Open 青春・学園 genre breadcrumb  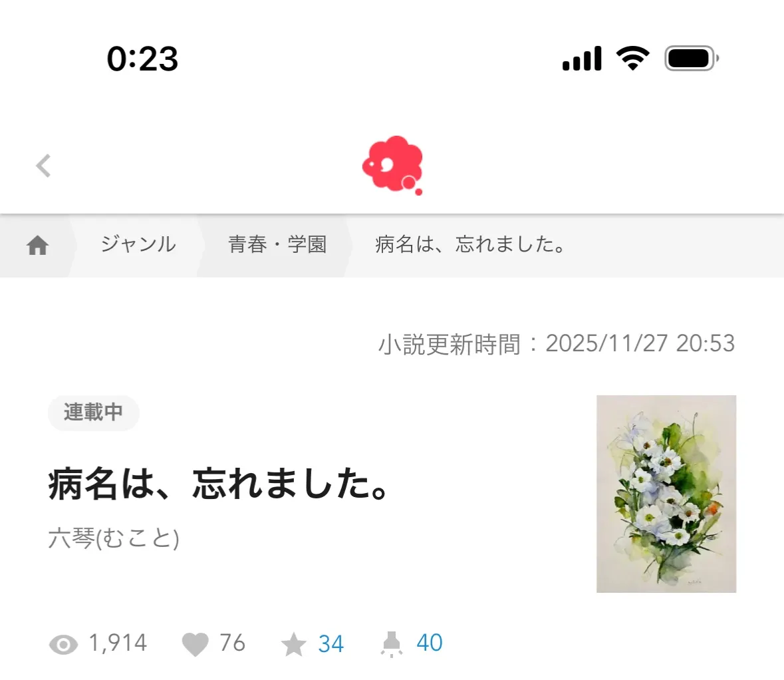[277, 245]
